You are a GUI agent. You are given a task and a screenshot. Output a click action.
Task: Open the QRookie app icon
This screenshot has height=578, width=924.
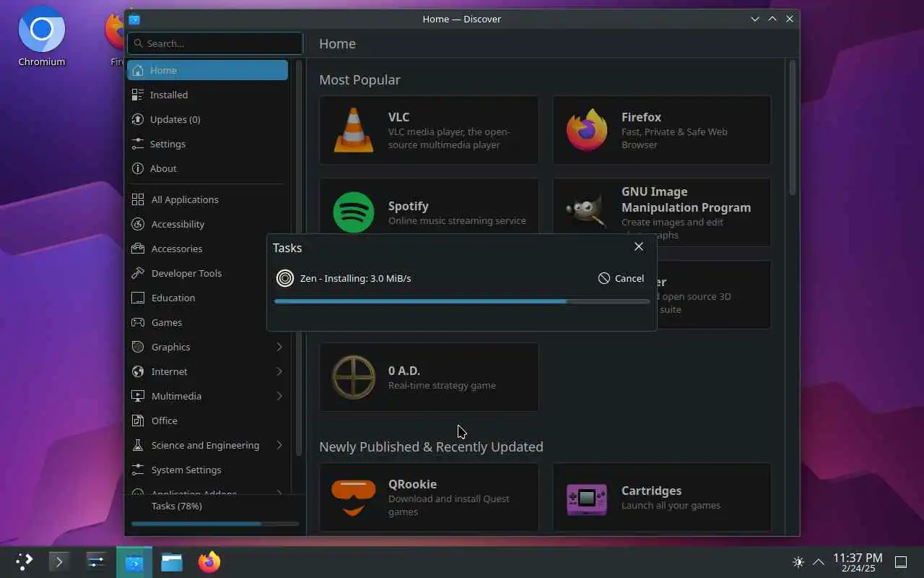click(354, 497)
